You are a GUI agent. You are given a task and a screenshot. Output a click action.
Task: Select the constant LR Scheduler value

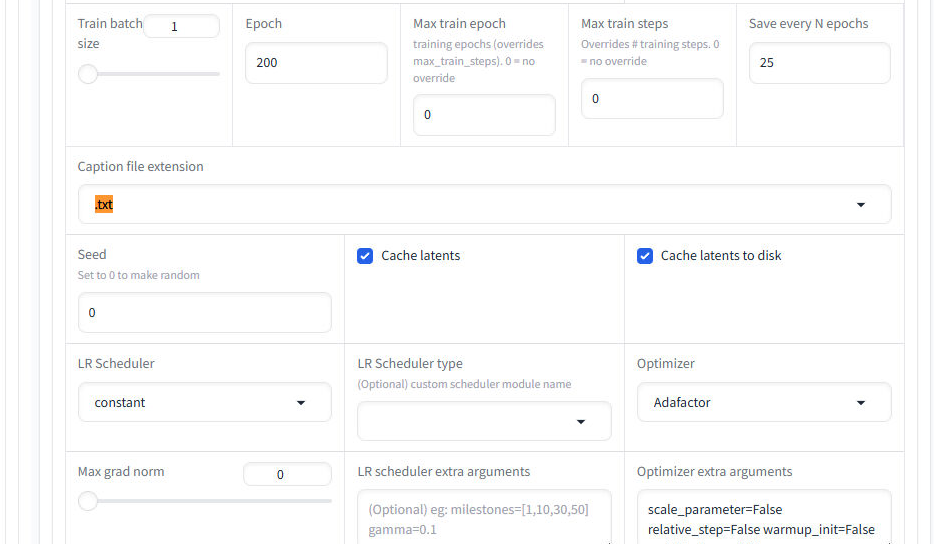pos(120,403)
